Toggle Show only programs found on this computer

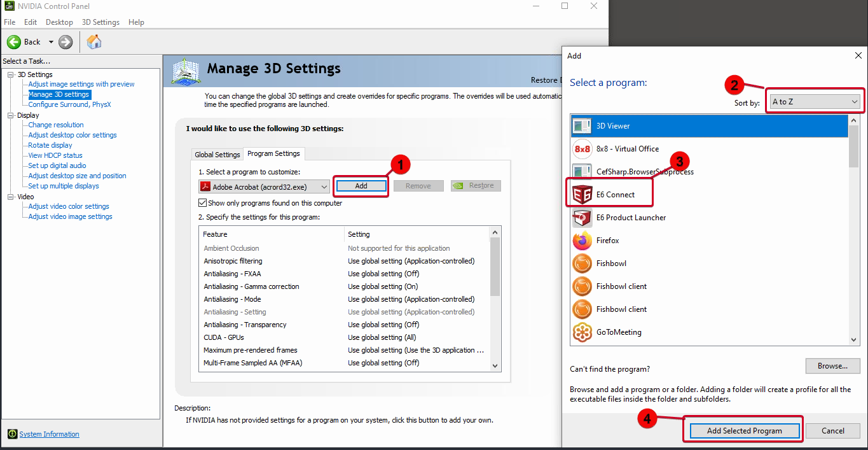(x=203, y=203)
